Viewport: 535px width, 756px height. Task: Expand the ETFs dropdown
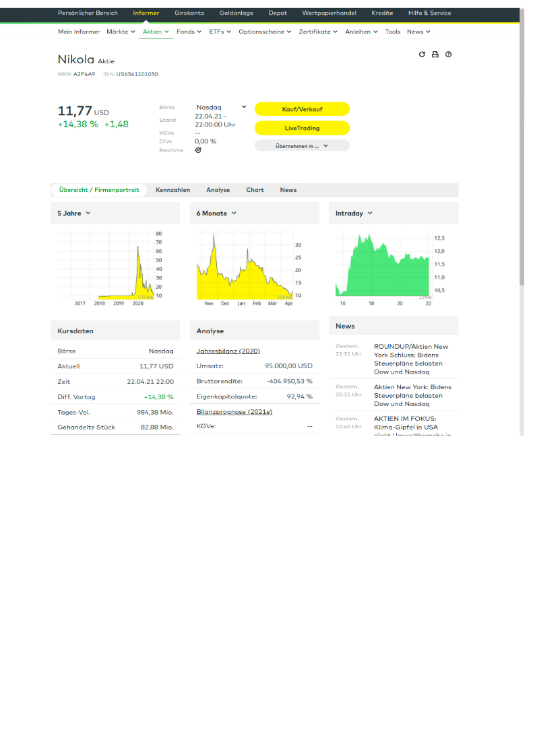pos(220,32)
